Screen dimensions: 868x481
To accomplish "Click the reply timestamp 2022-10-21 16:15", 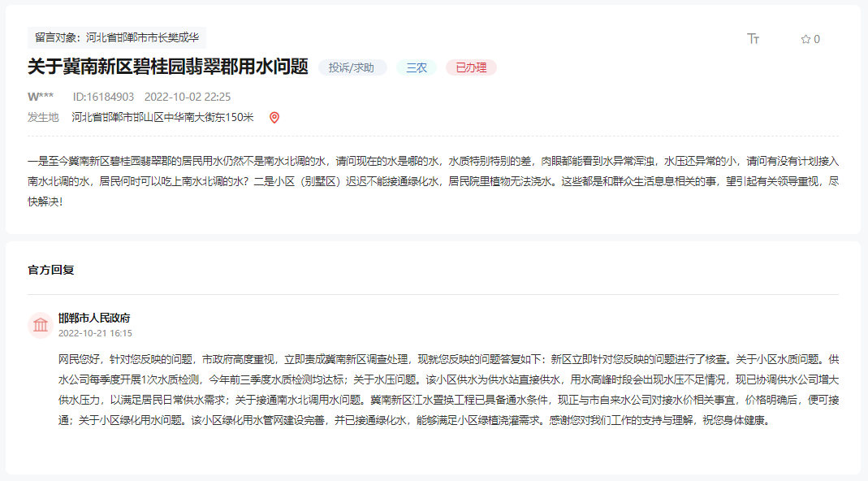I will (x=95, y=334).
